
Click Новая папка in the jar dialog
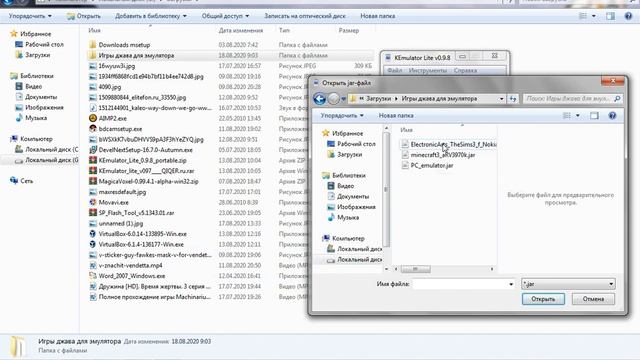pyautogui.click(x=396, y=116)
